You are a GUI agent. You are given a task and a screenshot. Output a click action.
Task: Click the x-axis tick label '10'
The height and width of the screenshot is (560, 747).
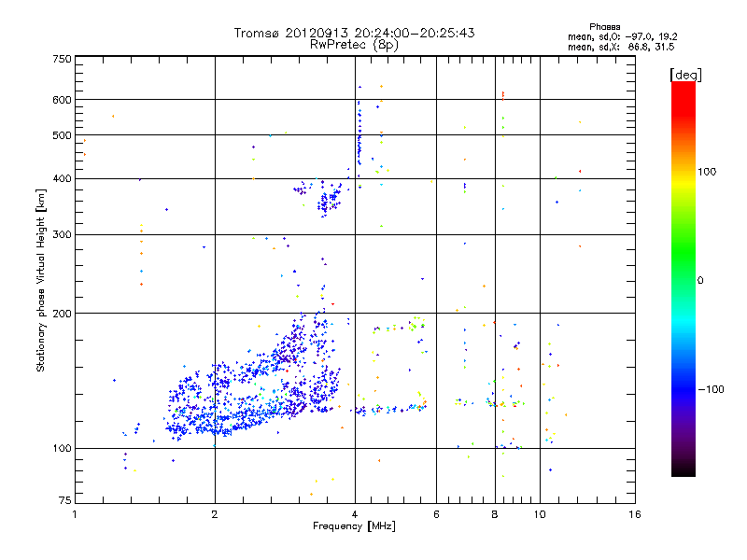point(540,514)
